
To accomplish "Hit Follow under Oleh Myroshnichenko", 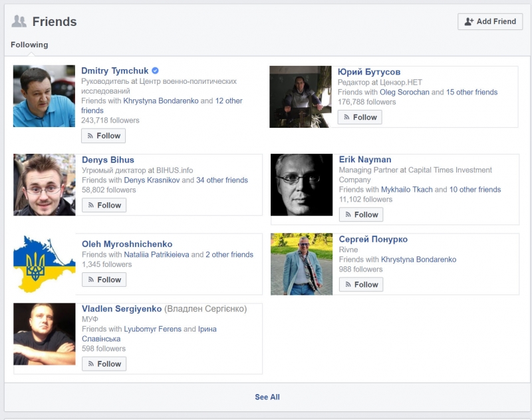I will [103, 280].
